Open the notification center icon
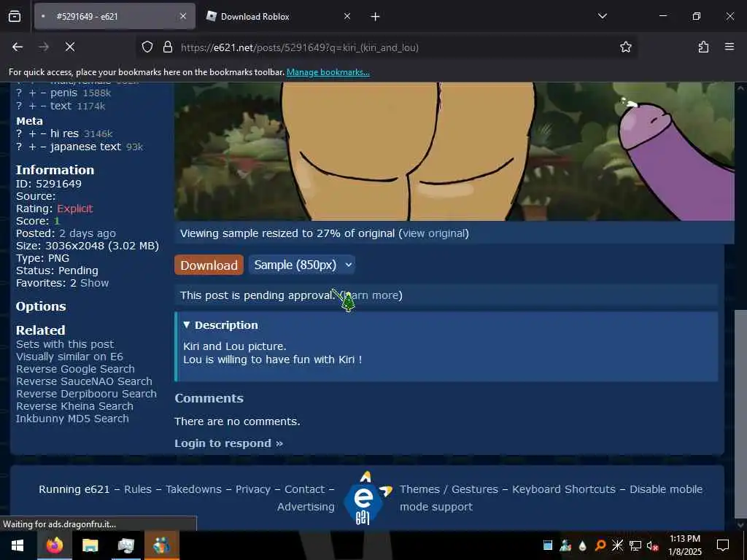The height and width of the screenshot is (560, 747). point(723,545)
